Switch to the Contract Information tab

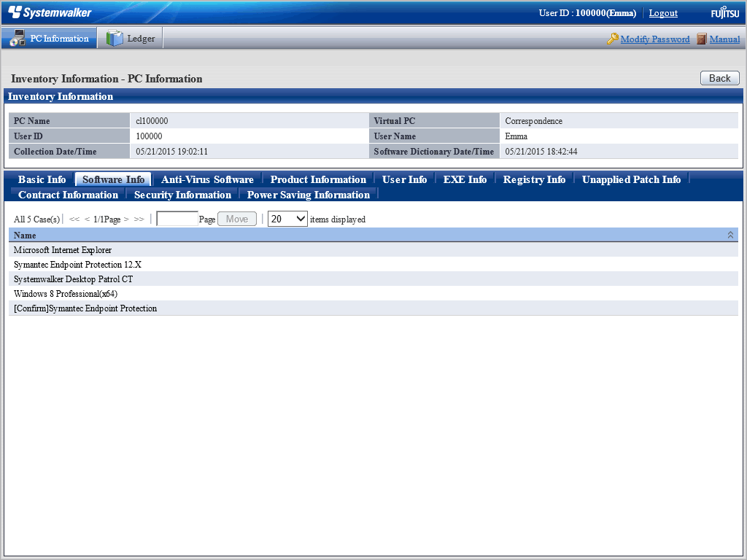(x=68, y=195)
